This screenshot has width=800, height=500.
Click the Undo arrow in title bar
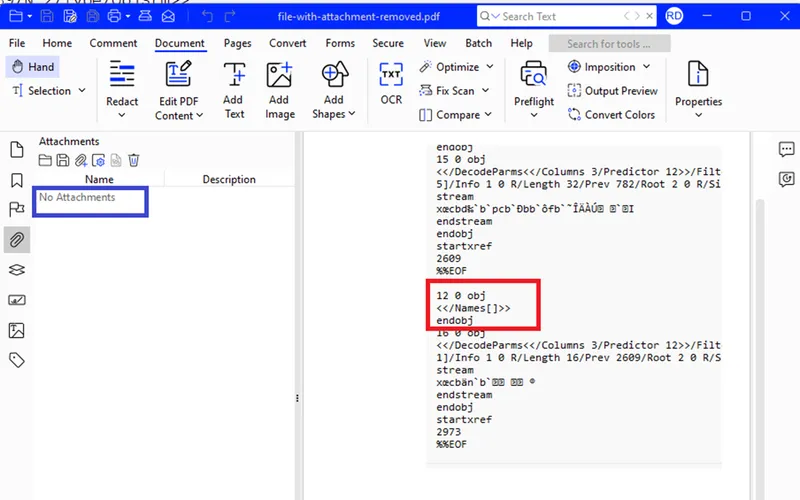coord(207,16)
